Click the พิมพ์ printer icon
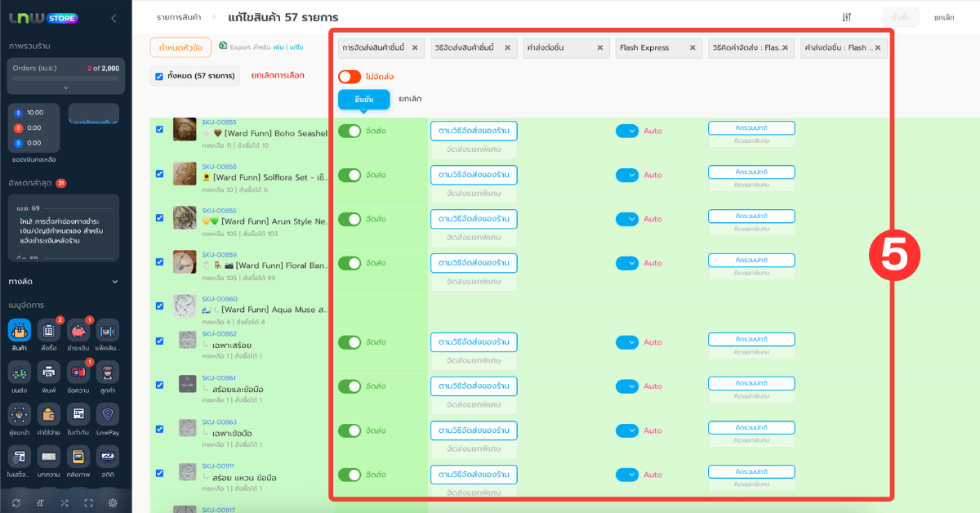Screen dimensions: 980x513 49,373
